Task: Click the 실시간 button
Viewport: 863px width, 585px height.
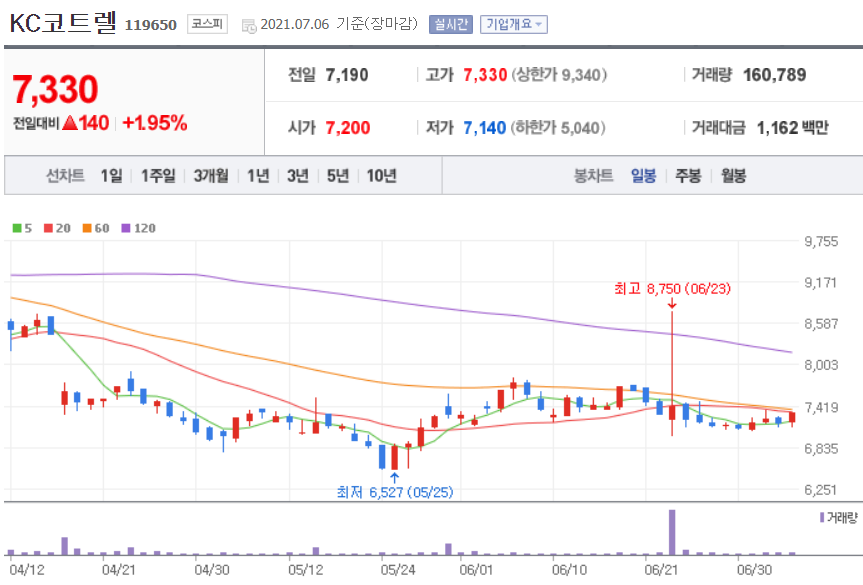Action: click(x=451, y=24)
